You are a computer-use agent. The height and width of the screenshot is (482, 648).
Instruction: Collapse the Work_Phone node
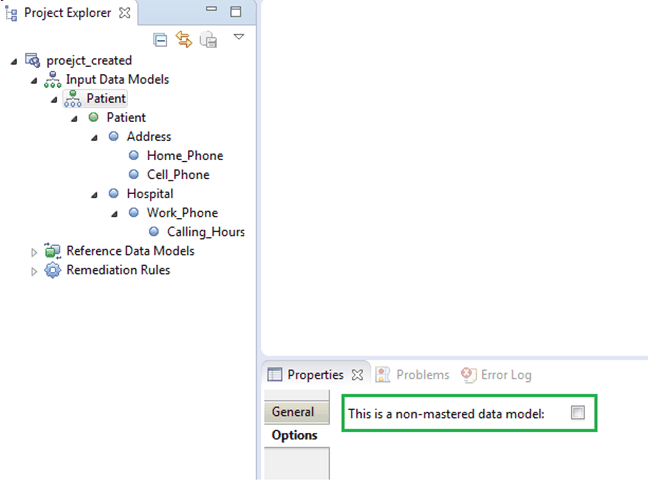point(115,214)
